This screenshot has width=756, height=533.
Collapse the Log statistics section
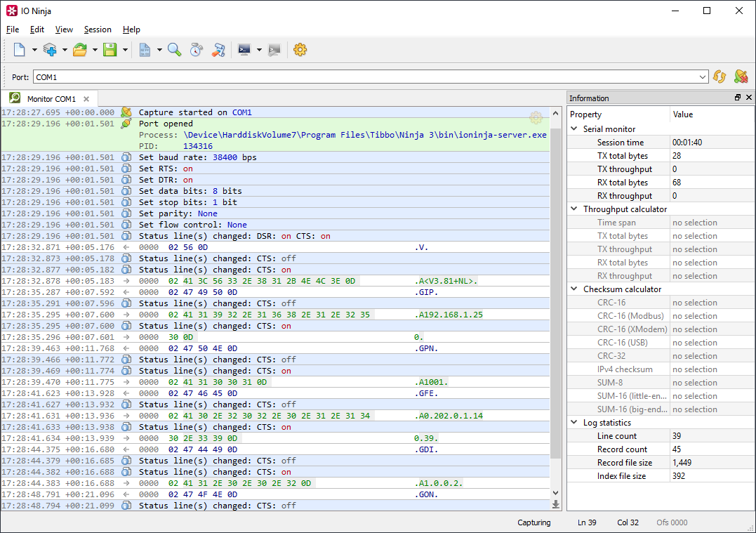(573, 422)
